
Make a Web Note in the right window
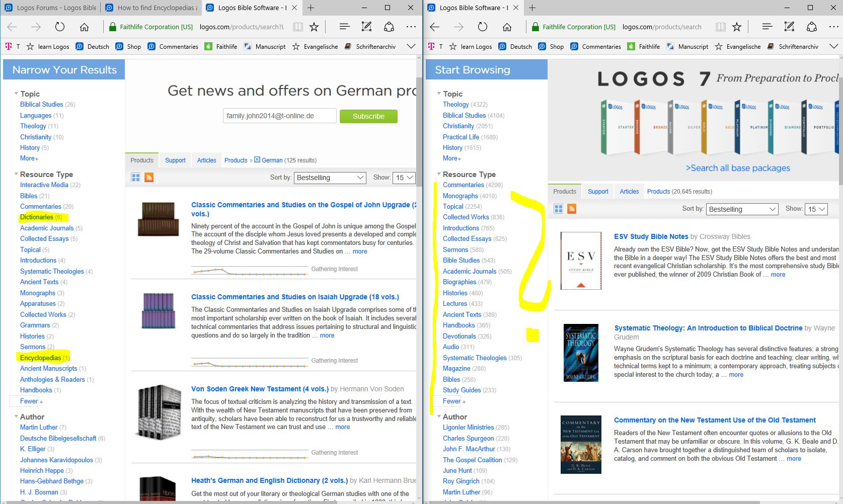click(x=790, y=27)
